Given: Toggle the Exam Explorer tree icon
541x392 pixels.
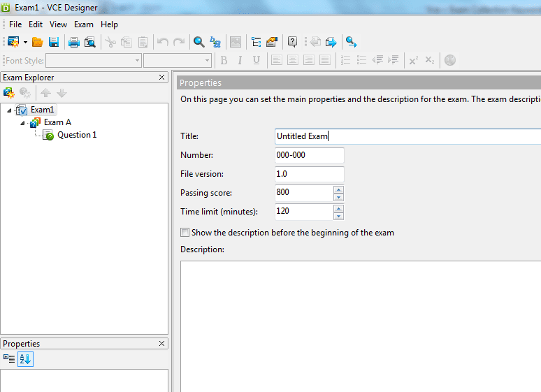Looking at the screenshot, I should pyautogui.click(x=256, y=42).
